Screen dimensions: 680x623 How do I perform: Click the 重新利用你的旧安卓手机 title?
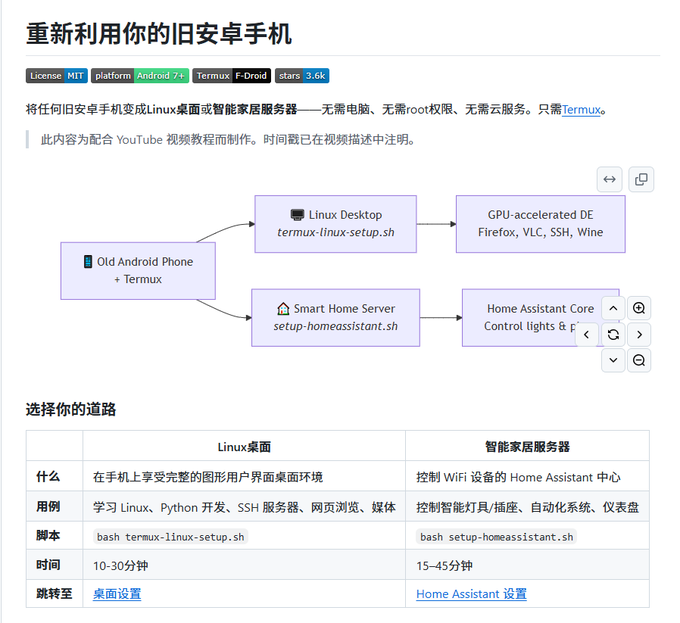pyautogui.click(x=159, y=34)
